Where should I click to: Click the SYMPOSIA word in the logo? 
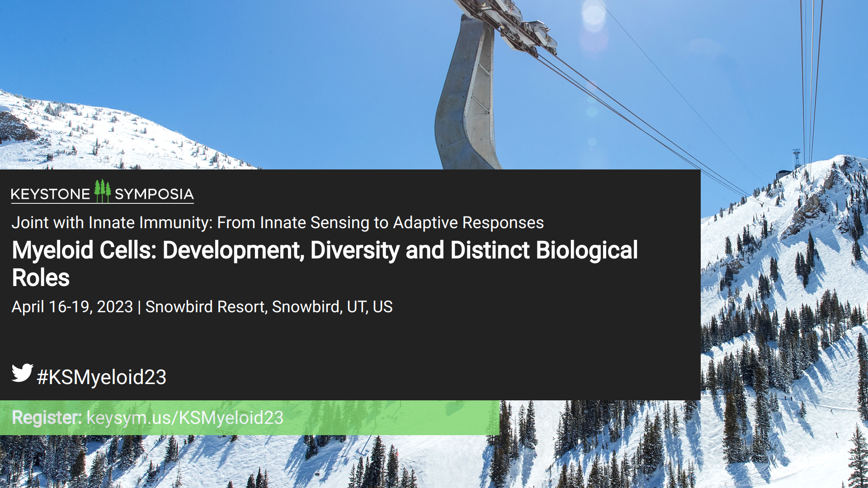tap(154, 194)
